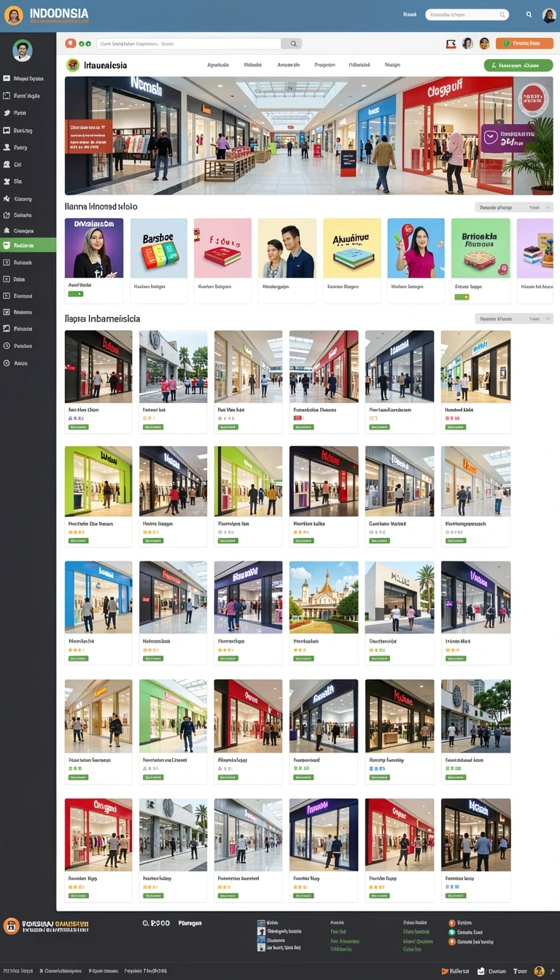Image resolution: width=560 pixels, height=980 pixels.
Task: Toggle the small green dots beside the red circle
Action: [x=85, y=44]
